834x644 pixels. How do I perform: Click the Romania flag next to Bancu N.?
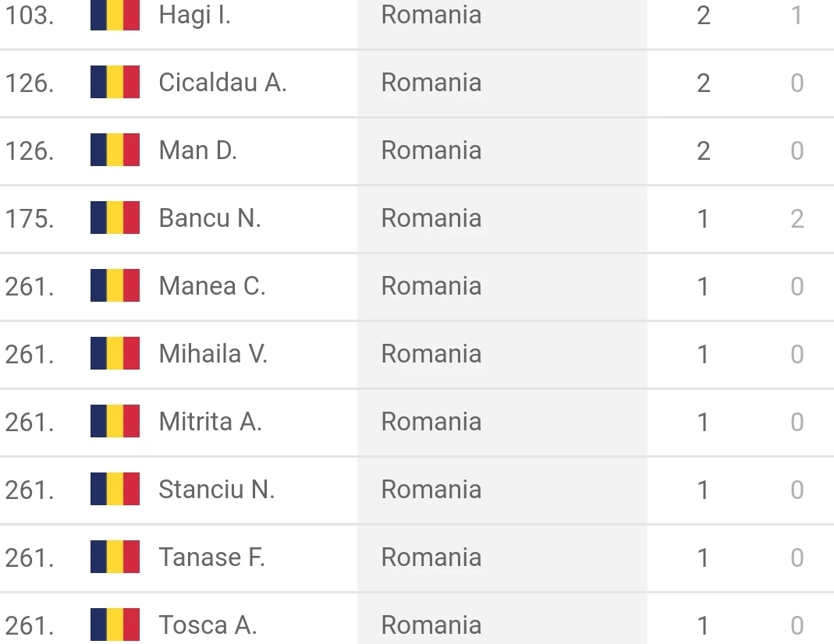(x=115, y=218)
